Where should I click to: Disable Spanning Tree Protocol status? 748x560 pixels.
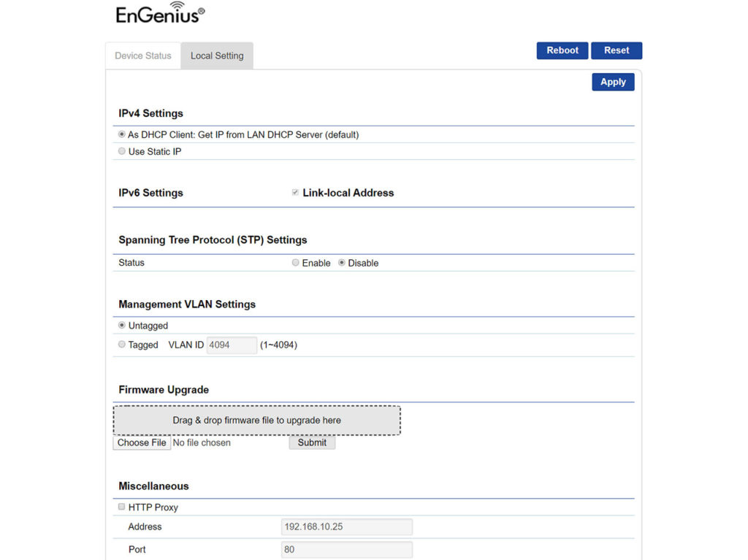[x=340, y=262]
